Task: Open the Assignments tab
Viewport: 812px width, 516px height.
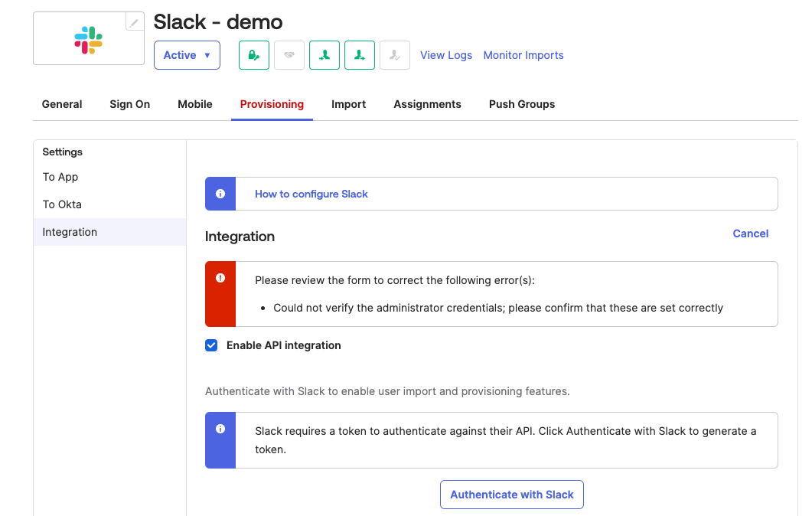Action: click(427, 104)
